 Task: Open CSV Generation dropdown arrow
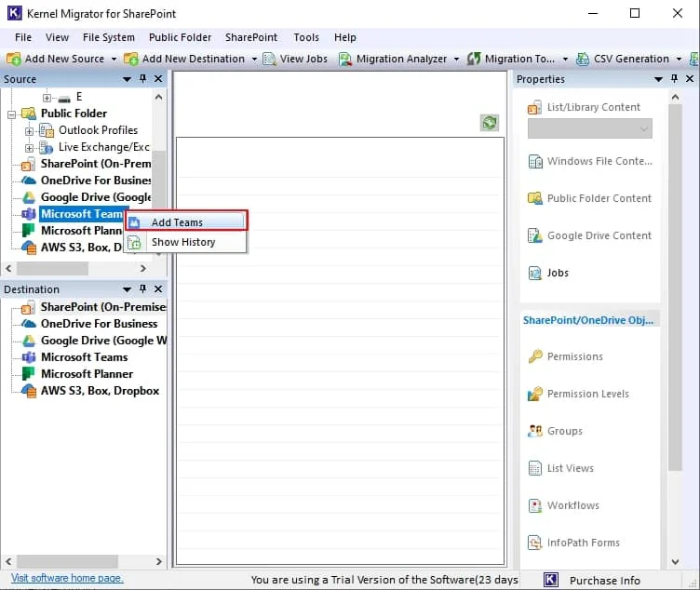pos(679,59)
